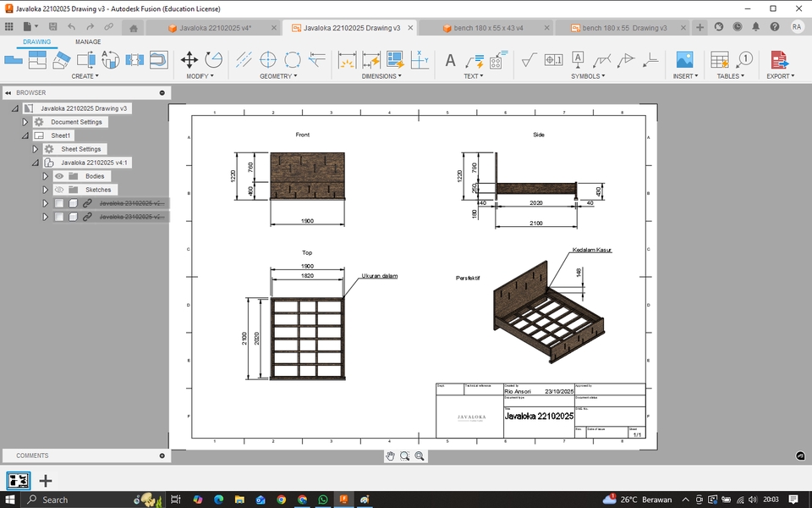Close the Javaloka 22102025 Drawing v3 tab
812x508 pixels.
(411, 28)
